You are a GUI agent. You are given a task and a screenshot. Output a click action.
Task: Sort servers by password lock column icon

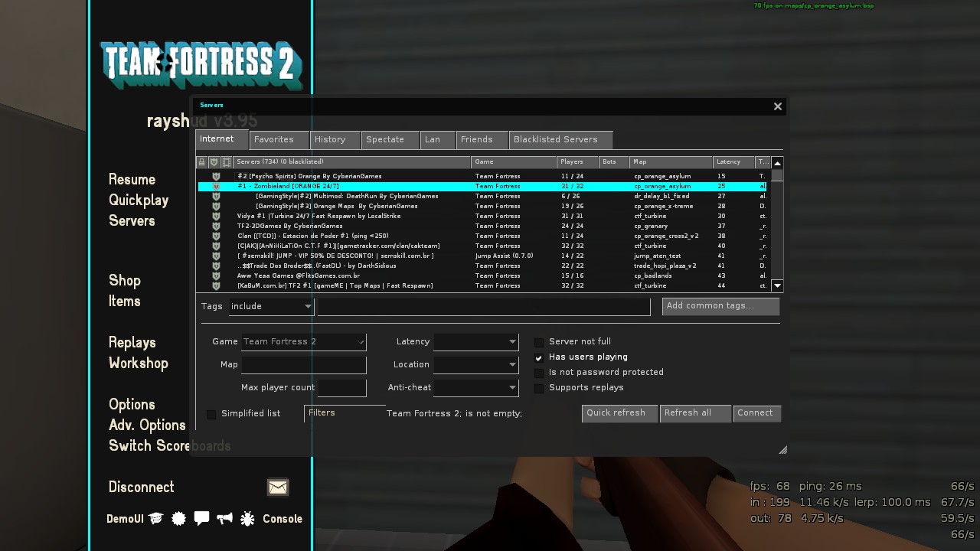coord(202,162)
